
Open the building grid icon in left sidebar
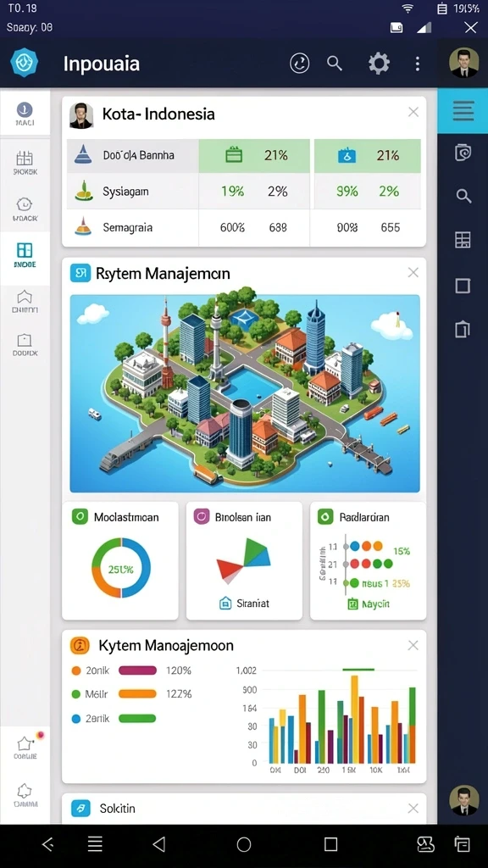(25, 163)
